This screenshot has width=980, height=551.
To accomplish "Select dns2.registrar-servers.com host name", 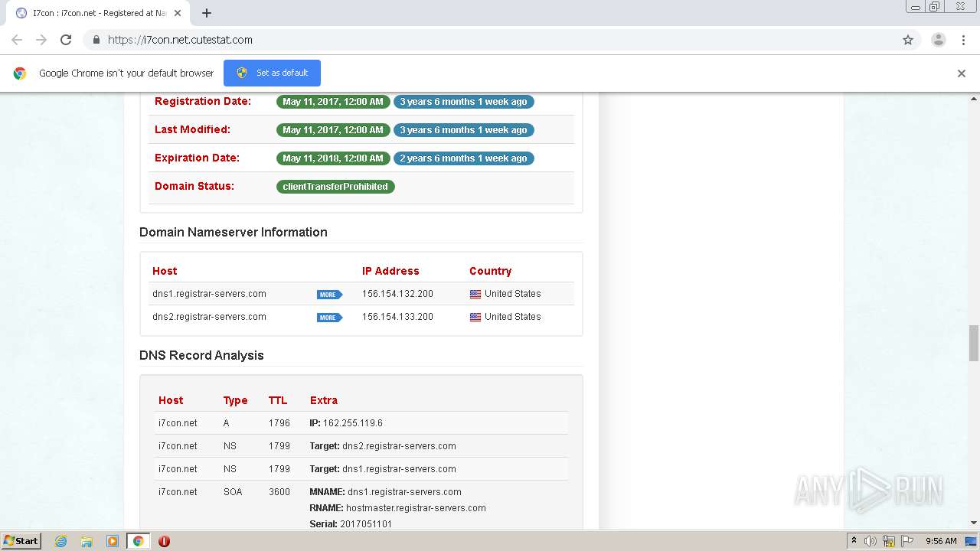I will 209,317.
